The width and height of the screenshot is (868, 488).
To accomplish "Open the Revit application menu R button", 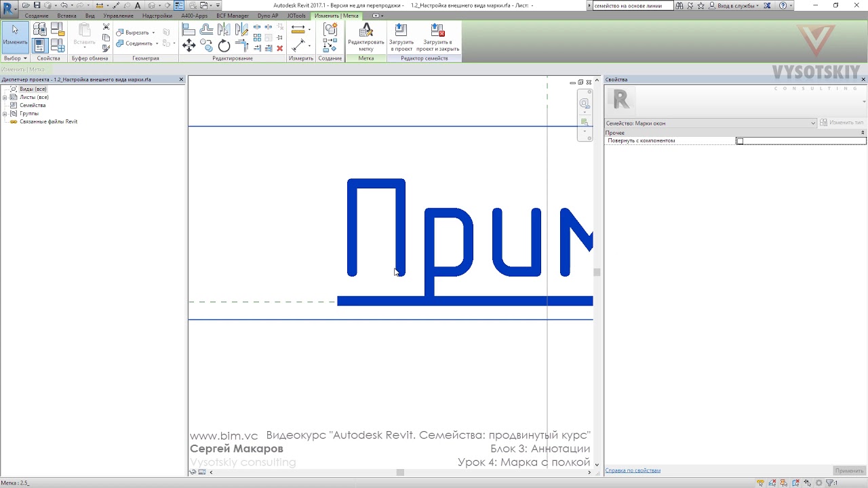I will [9, 9].
